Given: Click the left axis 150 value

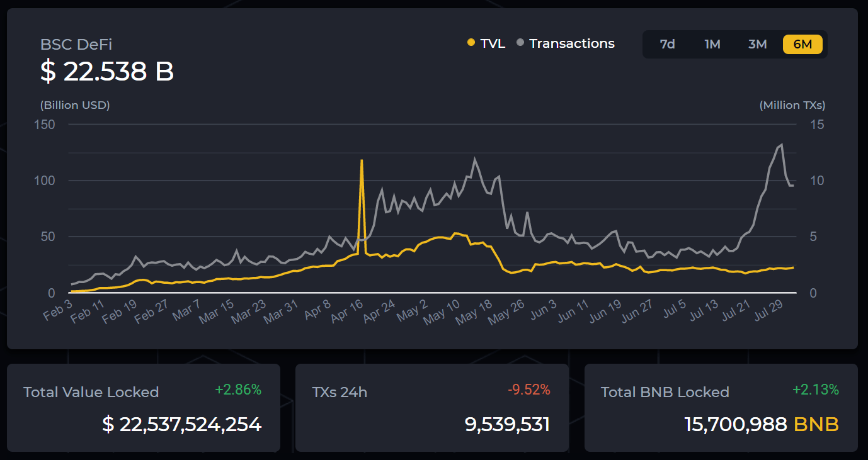Looking at the screenshot, I should 45,125.
